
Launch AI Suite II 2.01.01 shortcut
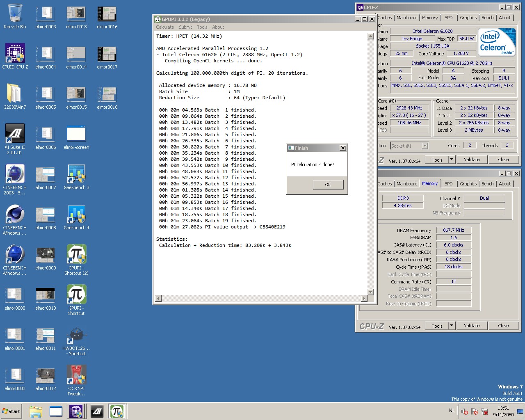15,139
